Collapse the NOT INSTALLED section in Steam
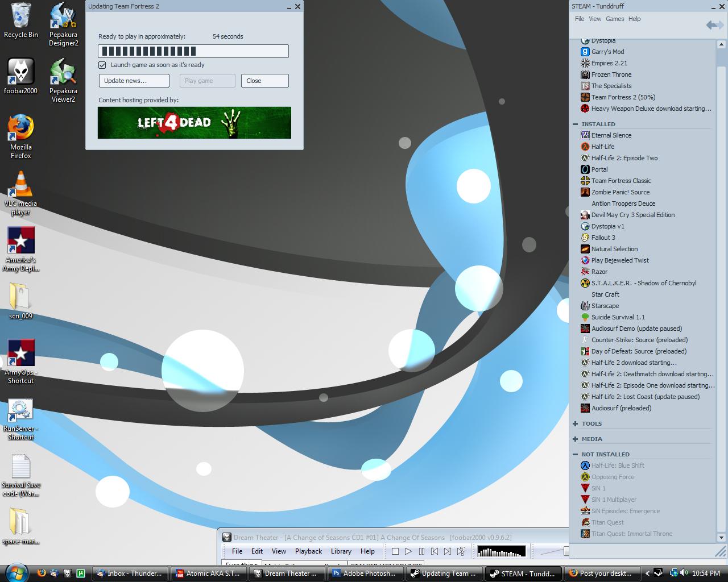Screen dimensions: 728x582 coord(576,454)
